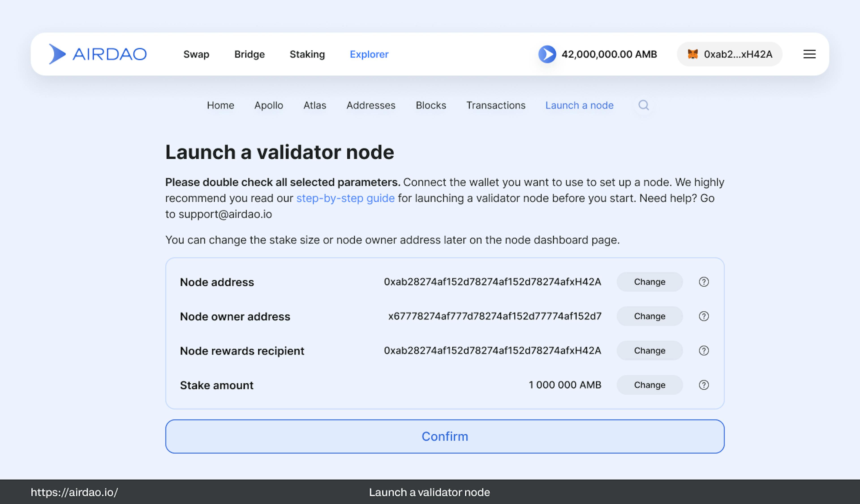Click the AirDAO logo
Viewport: 860px width, 504px height.
tap(98, 54)
